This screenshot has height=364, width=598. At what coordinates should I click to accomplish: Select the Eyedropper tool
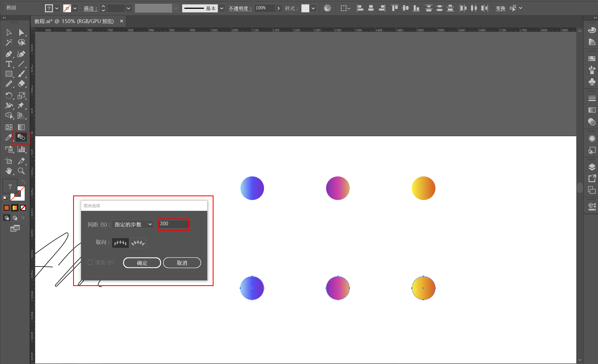tap(8, 137)
